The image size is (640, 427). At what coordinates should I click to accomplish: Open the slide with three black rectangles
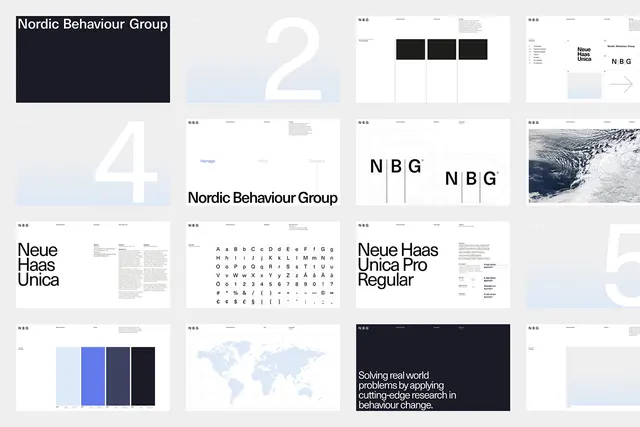(433, 59)
